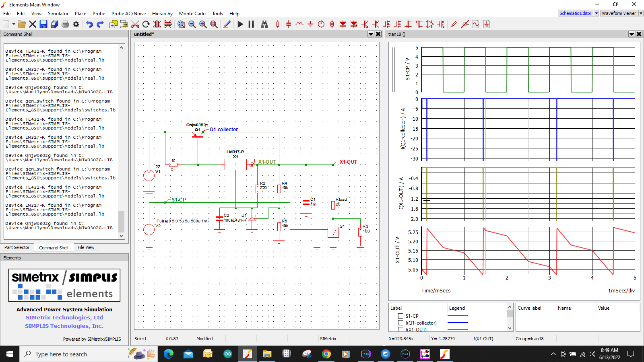Run the simulation with play icon
Viewport: 644px width, 362px height.
point(240,24)
